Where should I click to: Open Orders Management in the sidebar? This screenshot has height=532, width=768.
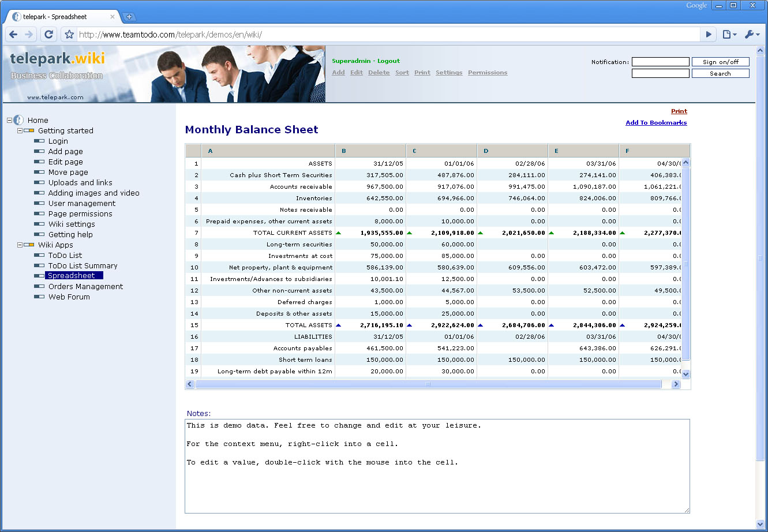[85, 287]
